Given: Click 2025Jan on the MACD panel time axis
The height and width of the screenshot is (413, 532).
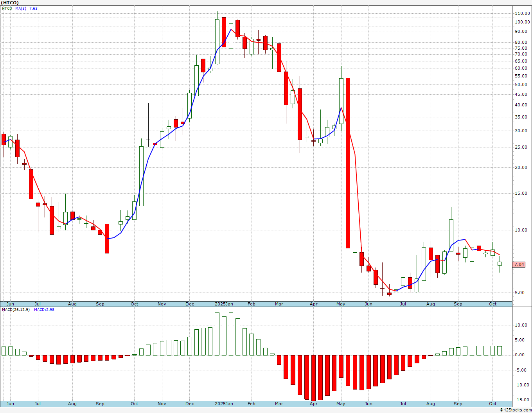Looking at the screenshot, I should pyautogui.click(x=224, y=404).
